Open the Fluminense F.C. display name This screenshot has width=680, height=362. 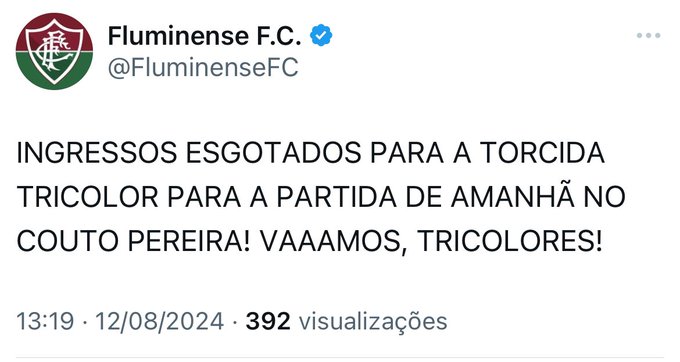coord(204,36)
